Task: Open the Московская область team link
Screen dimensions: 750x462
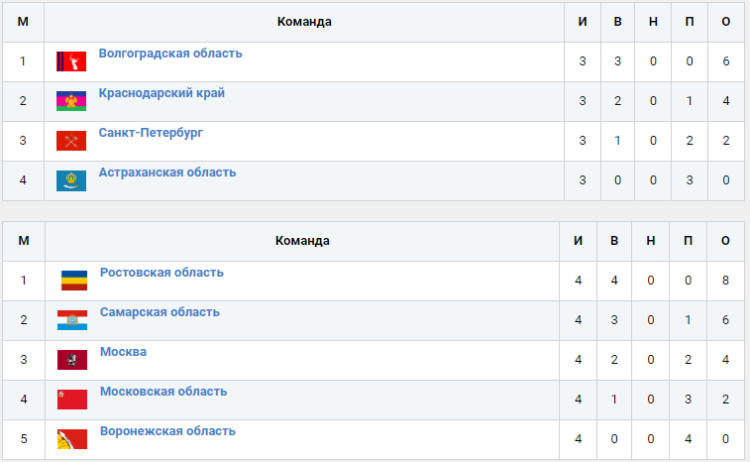Action: pos(163,391)
